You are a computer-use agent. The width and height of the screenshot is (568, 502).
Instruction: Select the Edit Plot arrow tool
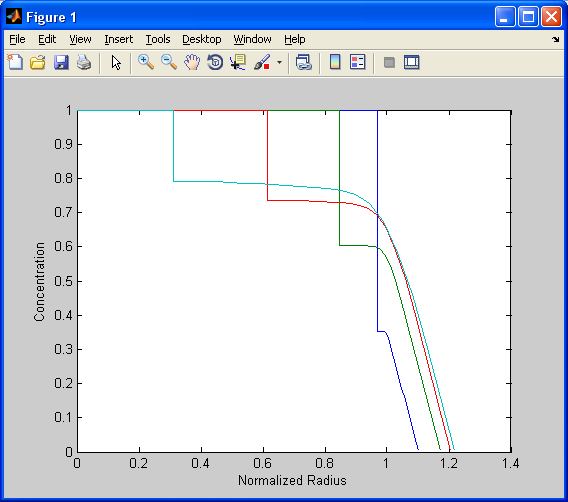pos(116,62)
